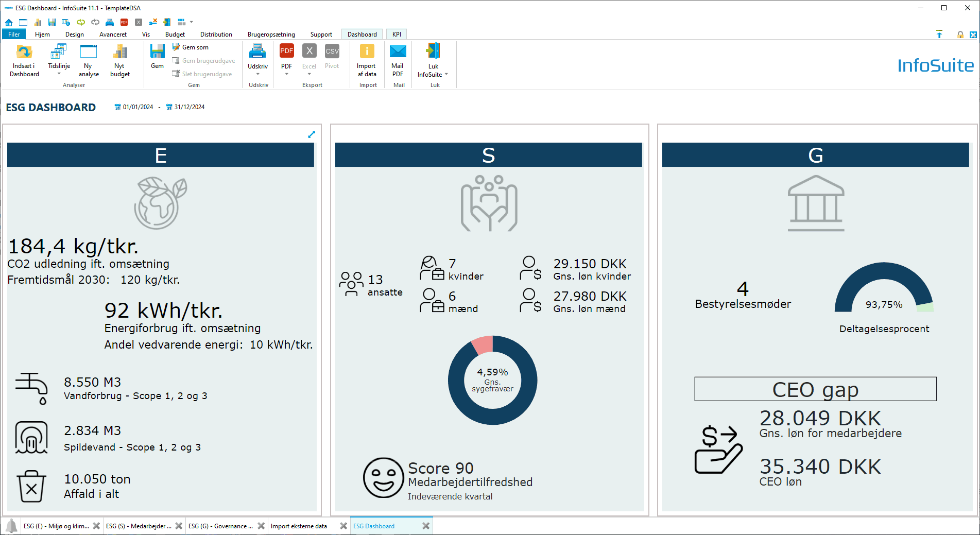Click the home icon in quick access toolbar
The height and width of the screenshot is (535, 980).
pyautogui.click(x=9, y=22)
